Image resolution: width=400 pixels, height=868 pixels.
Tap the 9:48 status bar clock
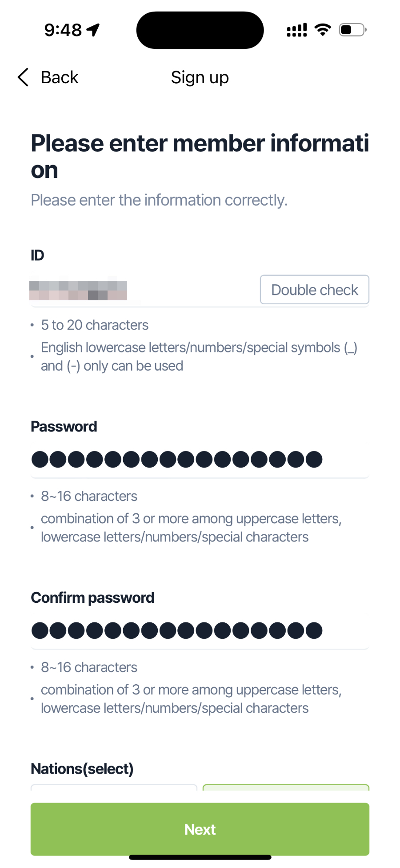[63, 30]
